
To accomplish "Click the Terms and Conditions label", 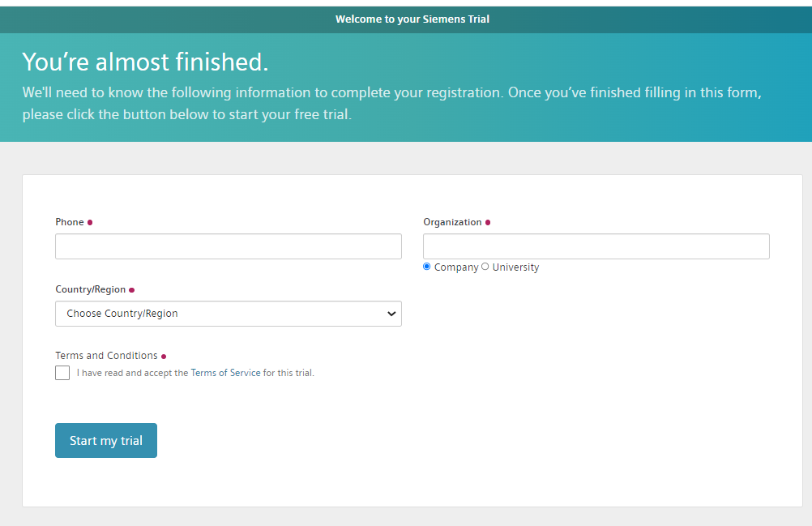I will 106,356.
